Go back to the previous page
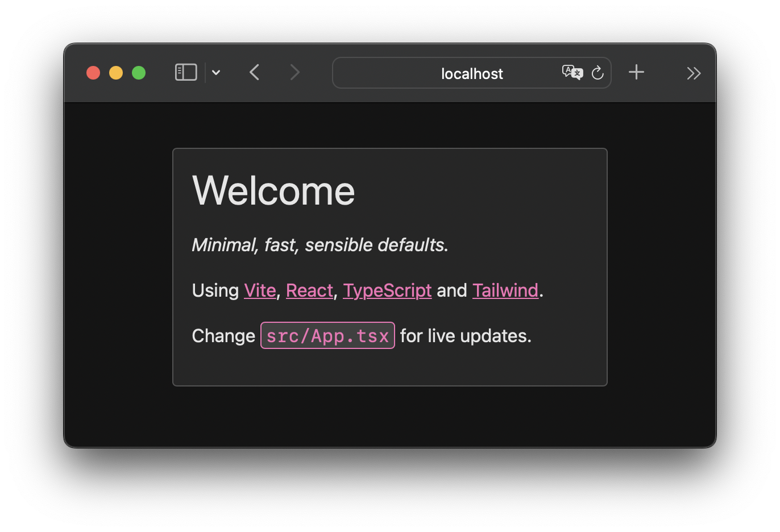Screen dimensions: 780x532 (254, 73)
